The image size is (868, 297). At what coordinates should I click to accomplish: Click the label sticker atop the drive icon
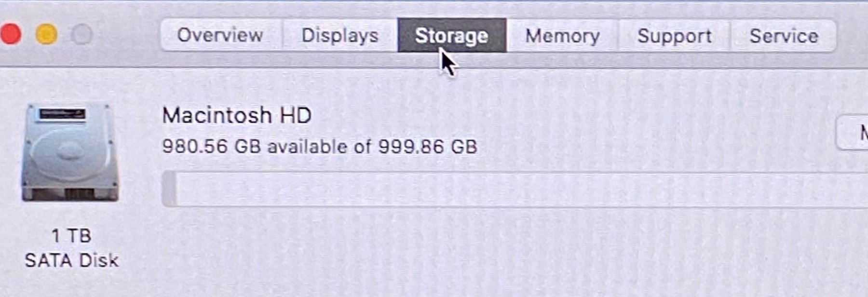[62, 114]
